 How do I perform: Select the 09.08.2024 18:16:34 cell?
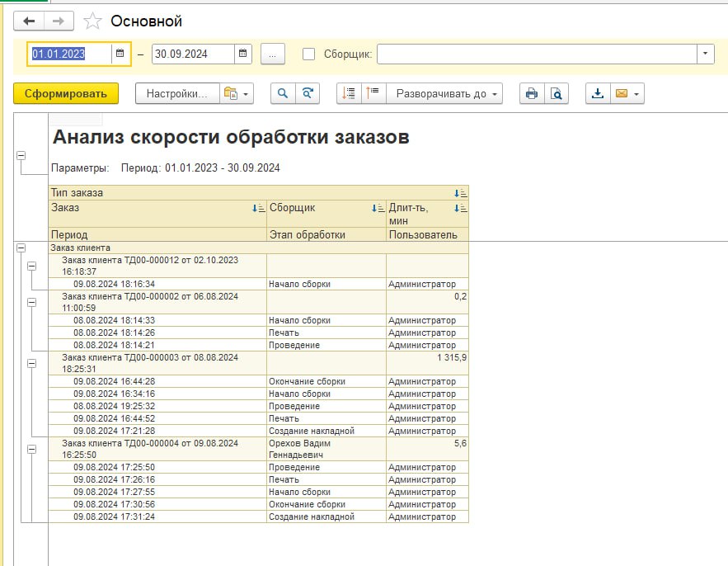[x=157, y=284]
